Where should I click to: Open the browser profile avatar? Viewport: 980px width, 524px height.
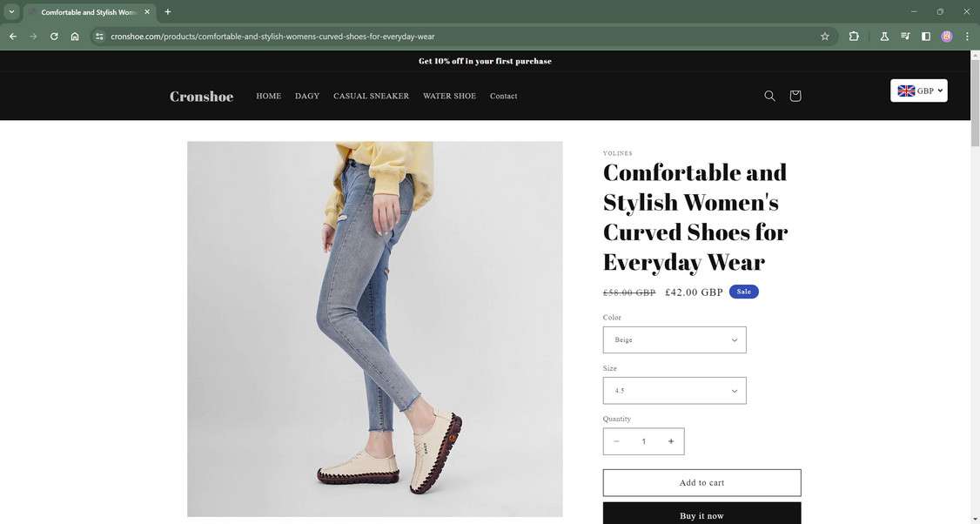946,36
